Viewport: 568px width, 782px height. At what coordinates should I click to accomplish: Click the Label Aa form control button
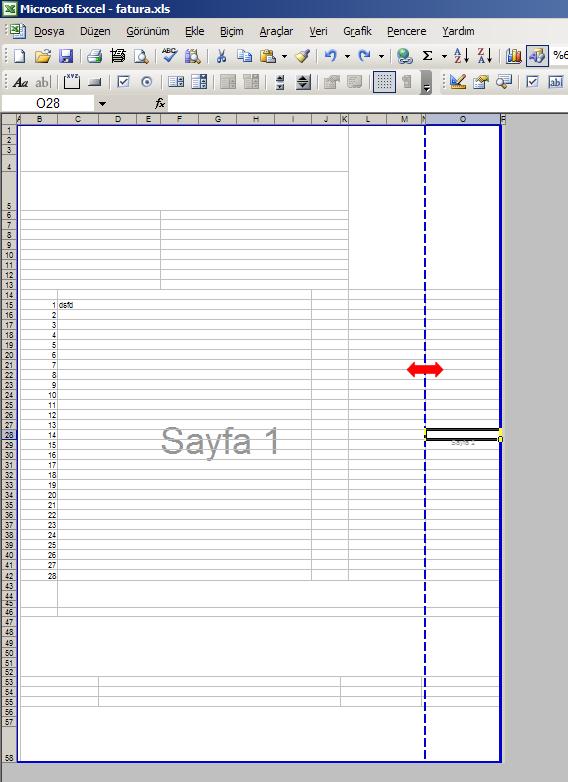tap(20, 82)
